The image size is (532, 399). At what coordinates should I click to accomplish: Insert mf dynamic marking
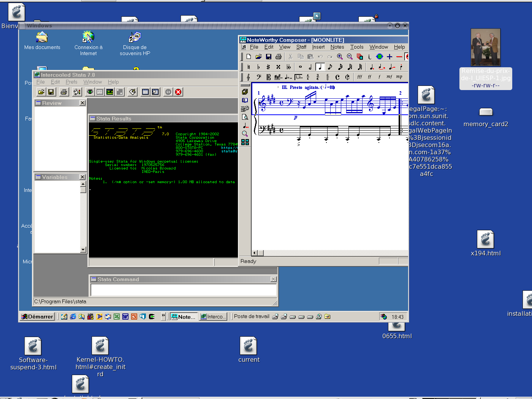click(389, 77)
